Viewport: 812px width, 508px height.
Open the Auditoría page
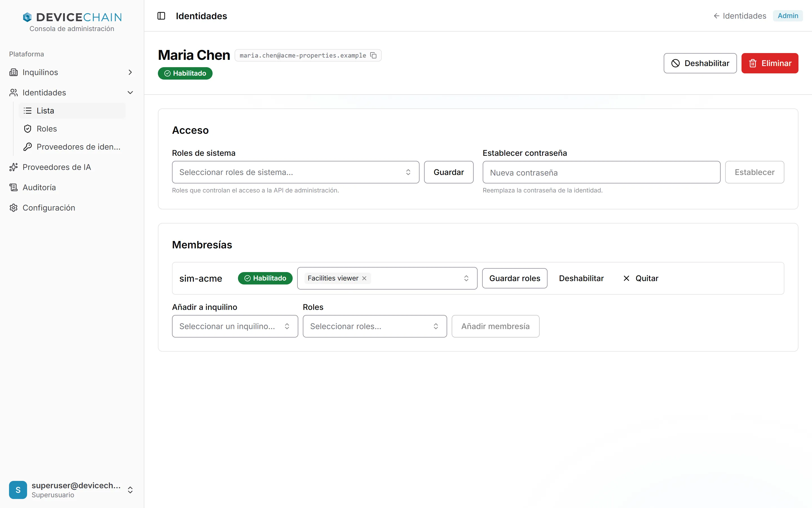click(x=72, y=187)
